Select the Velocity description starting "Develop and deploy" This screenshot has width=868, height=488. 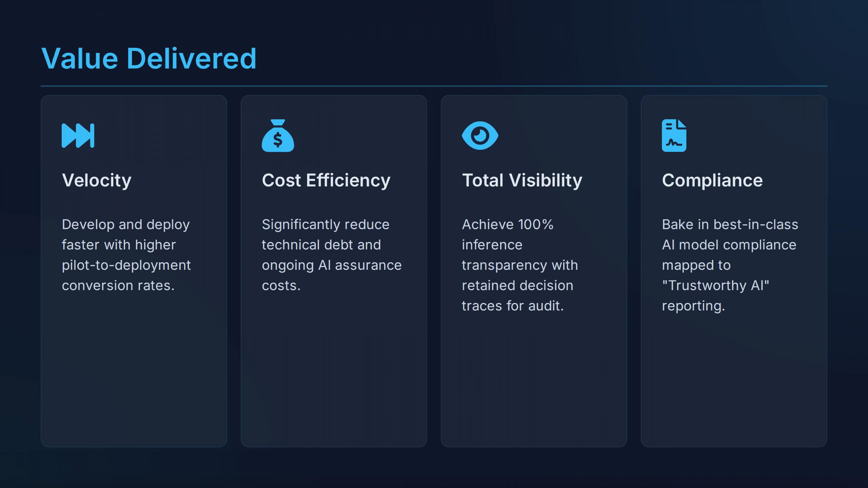click(x=126, y=255)
